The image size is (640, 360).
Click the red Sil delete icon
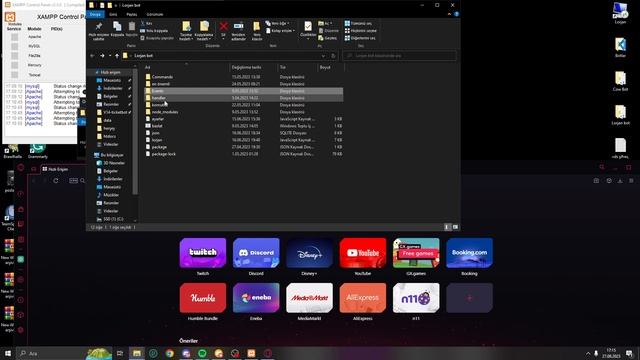click(x=223, y=27)
